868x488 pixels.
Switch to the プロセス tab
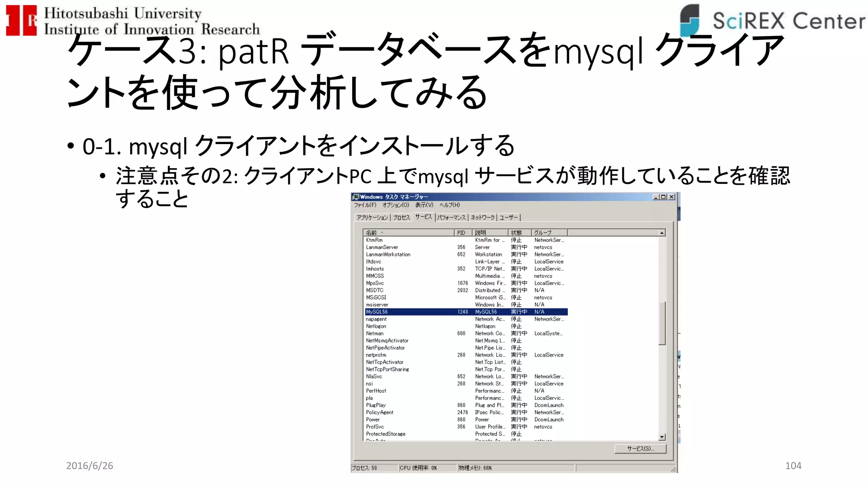pos(401,217)
